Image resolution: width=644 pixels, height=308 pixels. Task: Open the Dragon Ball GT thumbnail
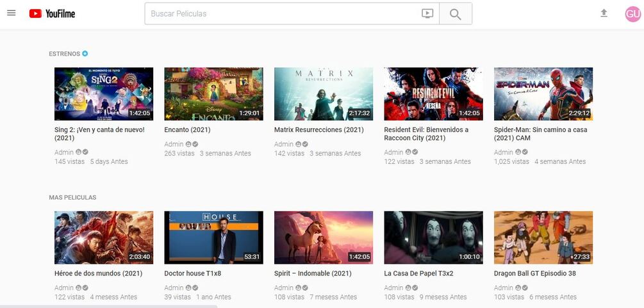pyautogui.click(x=543, y=238)
